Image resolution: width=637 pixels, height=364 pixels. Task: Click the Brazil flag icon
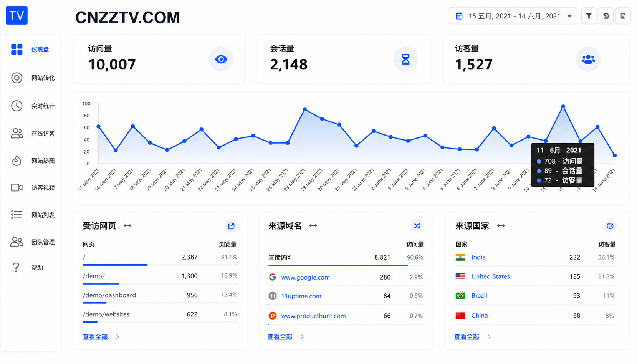coord(460,296)
